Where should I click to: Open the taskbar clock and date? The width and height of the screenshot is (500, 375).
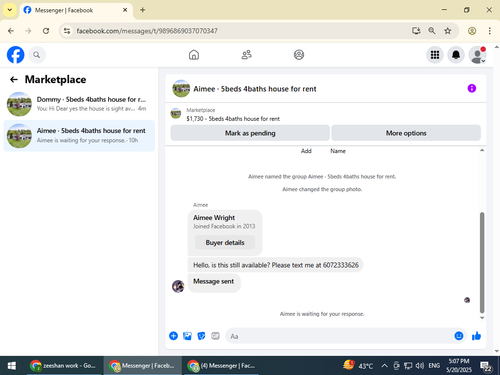(459, 366)
